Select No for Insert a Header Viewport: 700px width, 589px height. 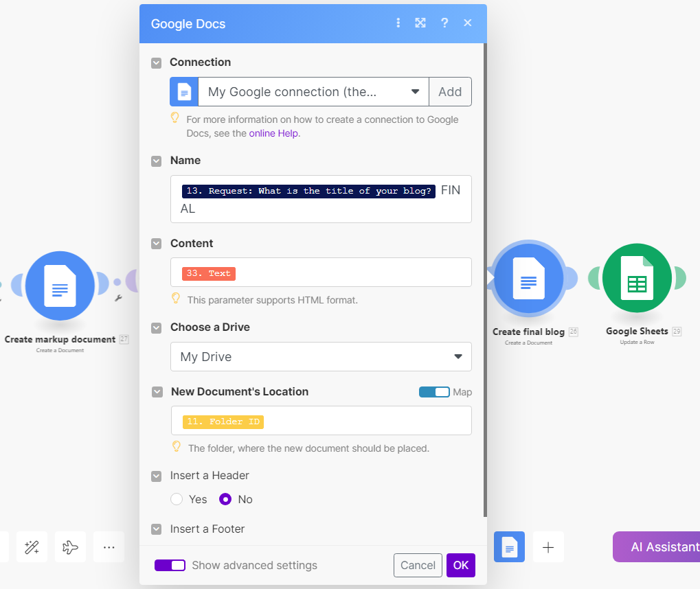pos(225,499)
